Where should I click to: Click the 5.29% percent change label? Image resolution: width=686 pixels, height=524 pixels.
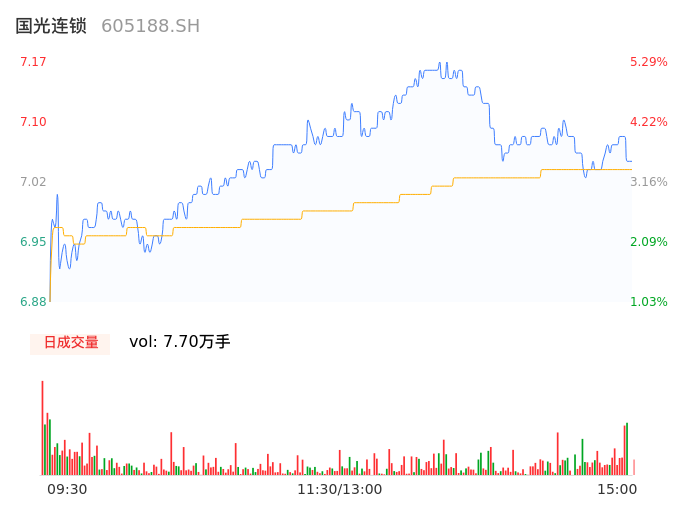tap(648, 62)
